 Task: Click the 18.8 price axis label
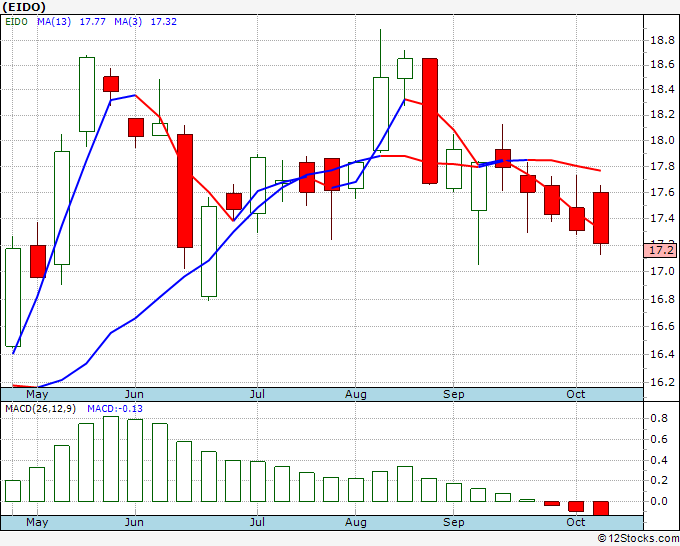tap(662, 41)
